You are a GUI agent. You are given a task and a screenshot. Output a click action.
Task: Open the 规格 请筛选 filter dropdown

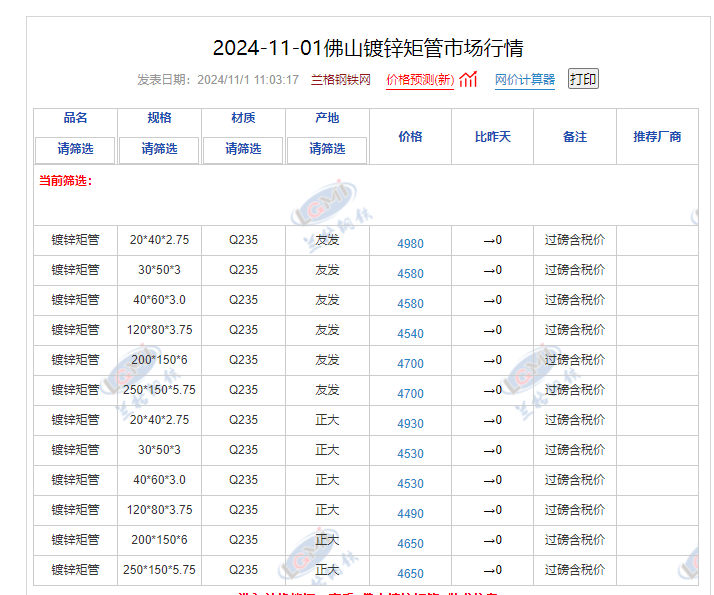159,149
